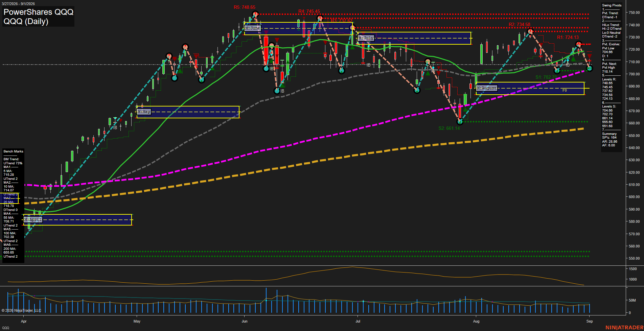The image size is (644, 331).
Task: Select the M:April monthly range tag
Action: pyautogui.click(x=33, y=219)
